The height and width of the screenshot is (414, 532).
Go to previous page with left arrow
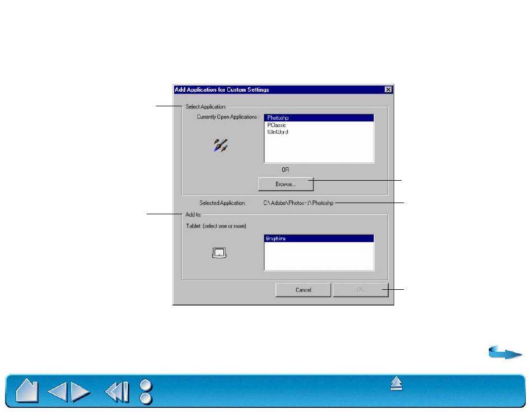coord(57,391)
